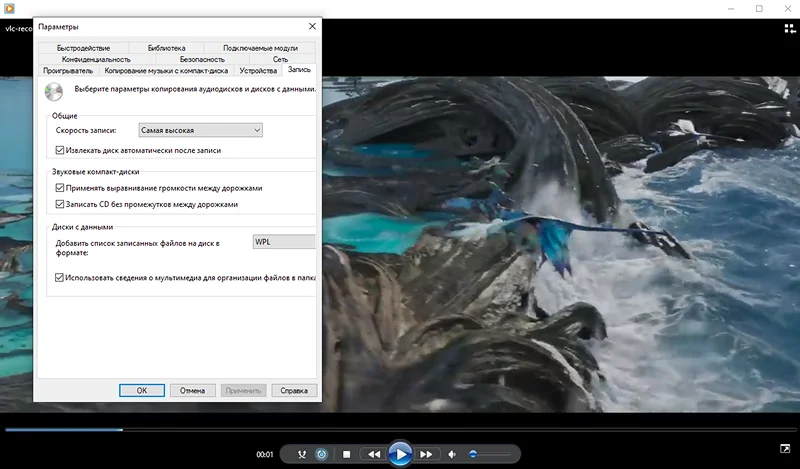Toggle Использовать сведения о мультимедиа checkbox

[x=59, y=278]
